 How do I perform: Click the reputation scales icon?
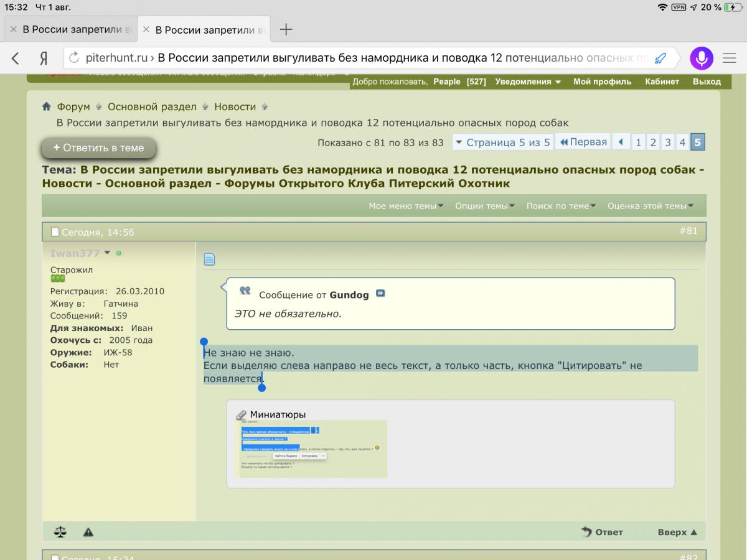click(x=60, y=532)
